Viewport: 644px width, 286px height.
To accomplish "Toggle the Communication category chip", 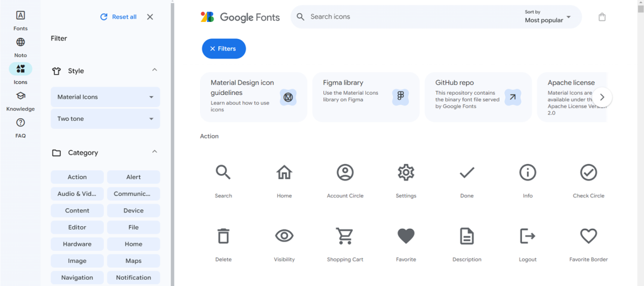I will 133,194.
